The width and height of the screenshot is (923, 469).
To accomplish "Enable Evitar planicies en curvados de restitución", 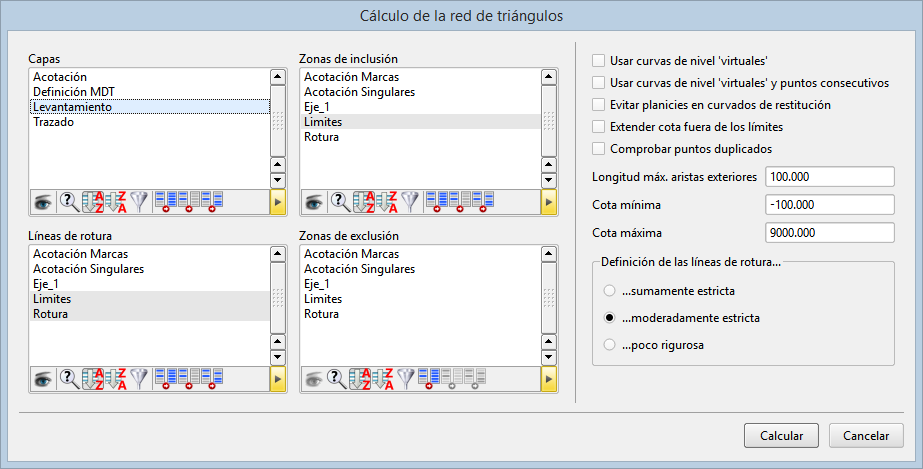I will pyautogui.click(x=599, y=105).
